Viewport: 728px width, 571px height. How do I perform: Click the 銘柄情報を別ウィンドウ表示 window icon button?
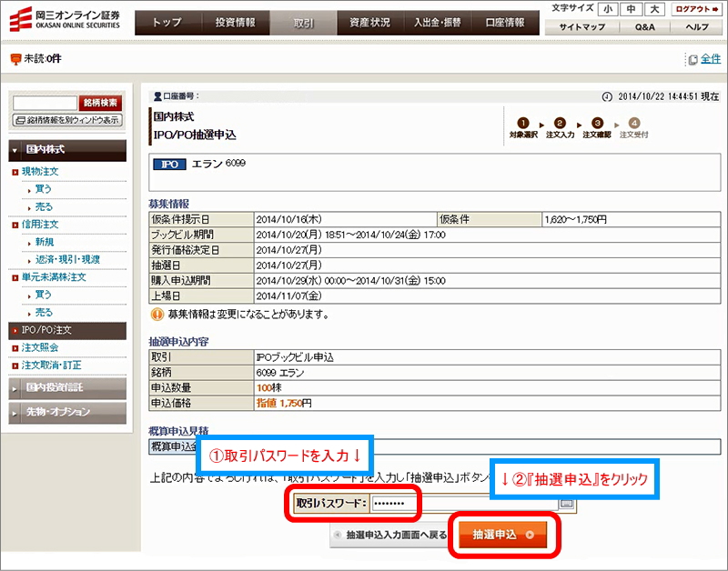[67, 119]
